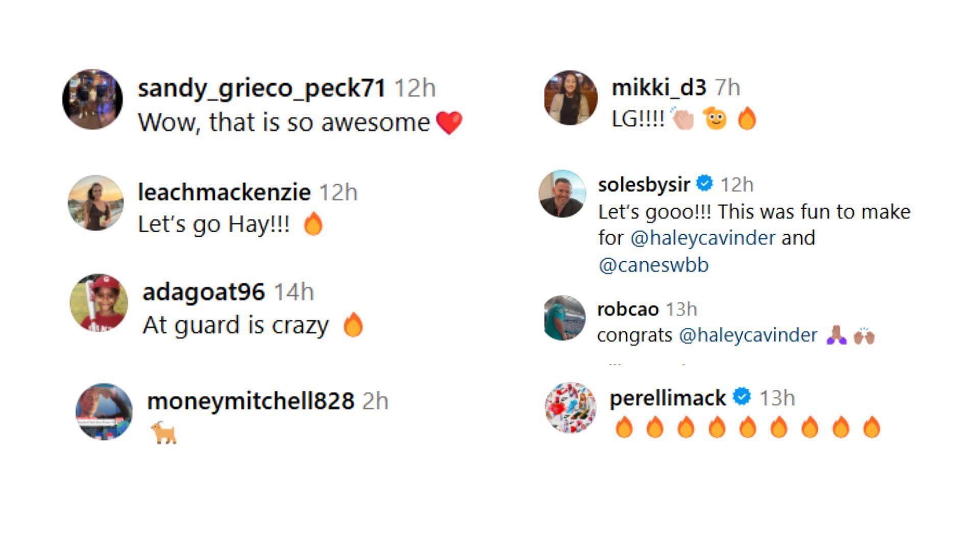
Task: Click adagoat96's avatar photo
Action: pos(99,304)
